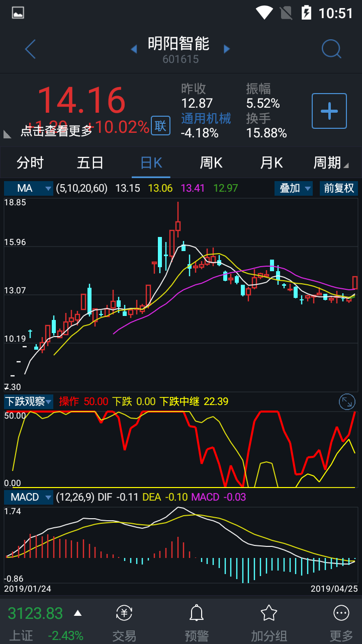
Task: Tap the index value 3123.83
Action: [x=35, y=613]
